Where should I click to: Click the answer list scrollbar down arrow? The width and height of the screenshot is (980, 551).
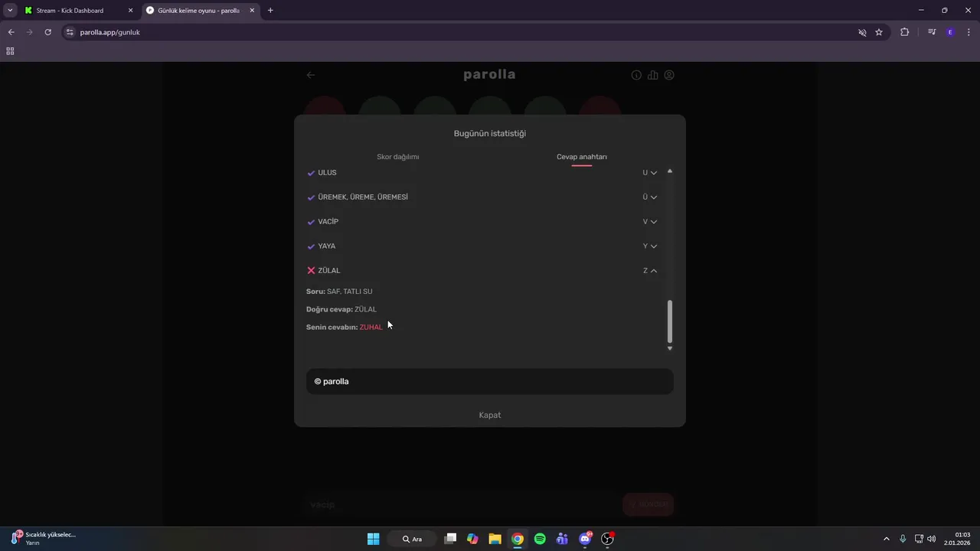(x=670, y=348)
